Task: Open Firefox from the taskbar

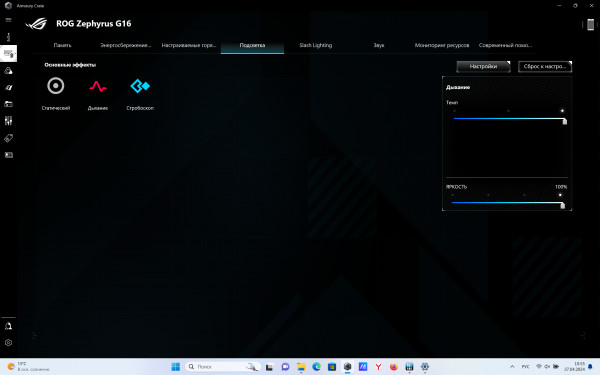Action: click(x=394, y=367)
